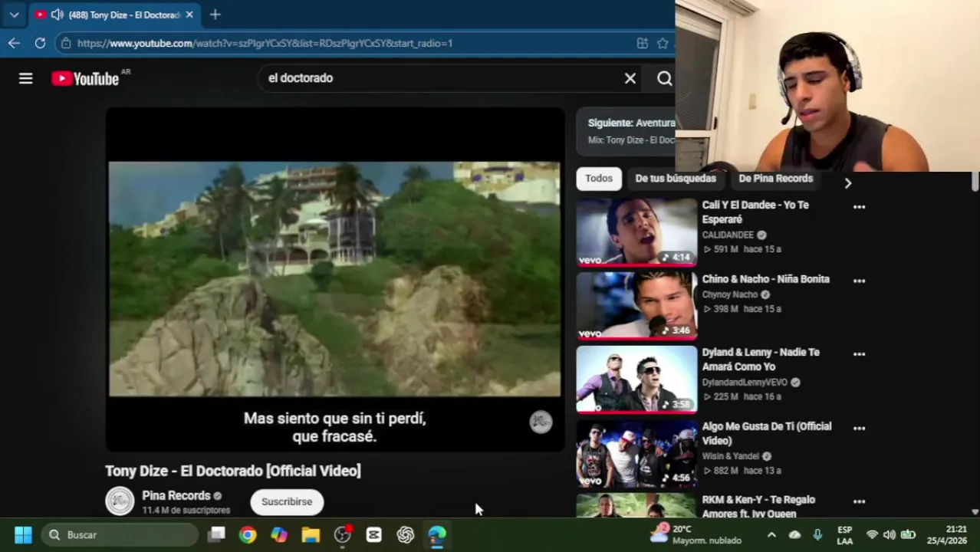Open the CALIDANDEE channel name
Screen dimensions: 980x552
(728, 235)
